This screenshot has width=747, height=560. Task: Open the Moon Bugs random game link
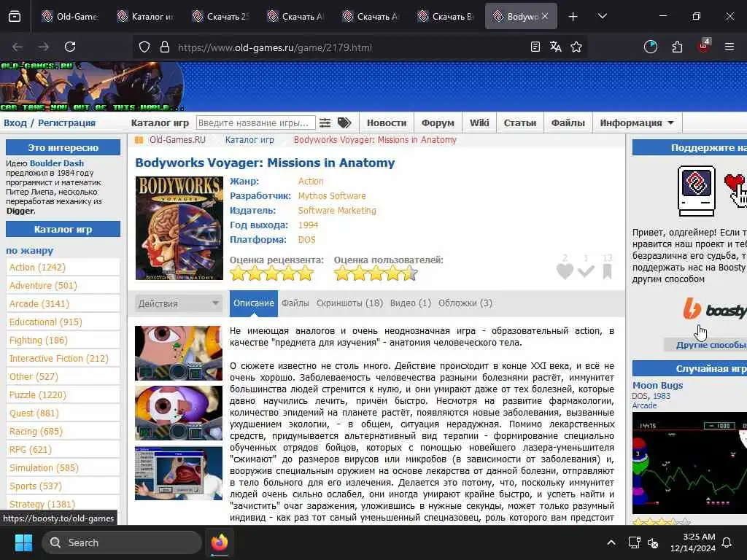click(657, 385)
